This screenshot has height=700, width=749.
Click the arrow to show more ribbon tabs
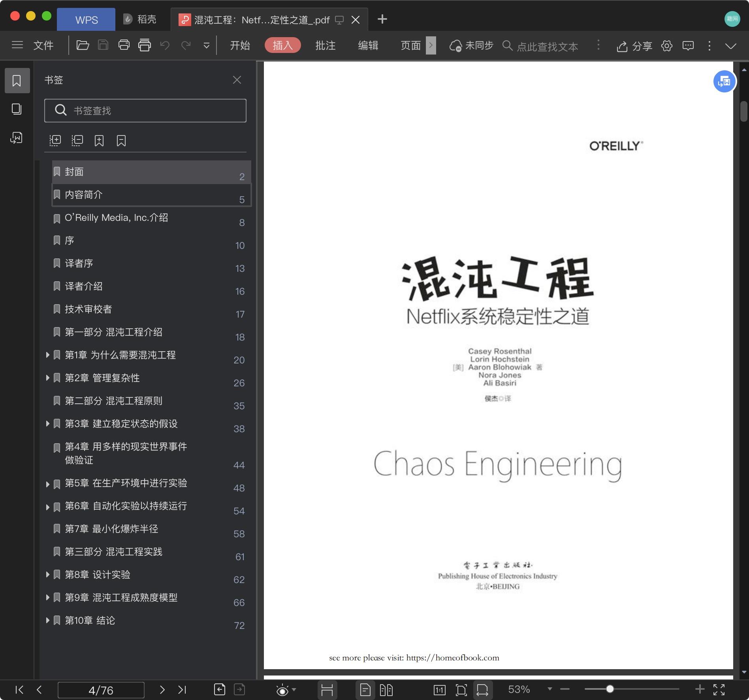[x=431, y=45]
